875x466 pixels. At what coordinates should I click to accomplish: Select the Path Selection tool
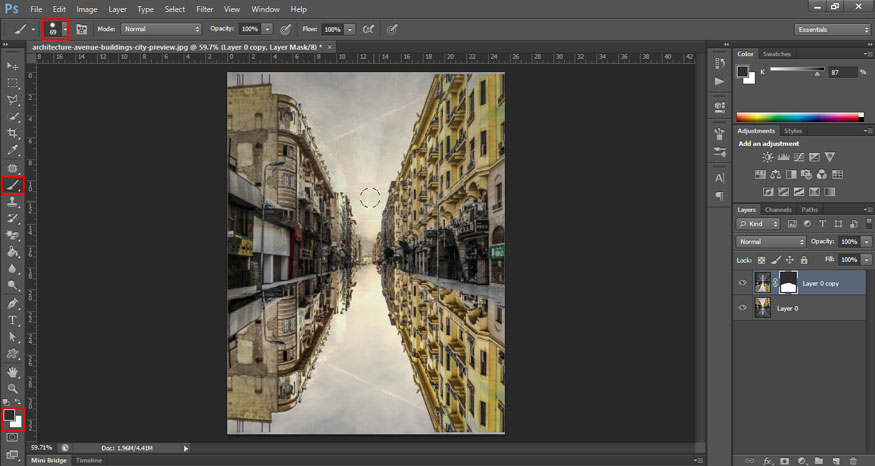pos(12,337)
